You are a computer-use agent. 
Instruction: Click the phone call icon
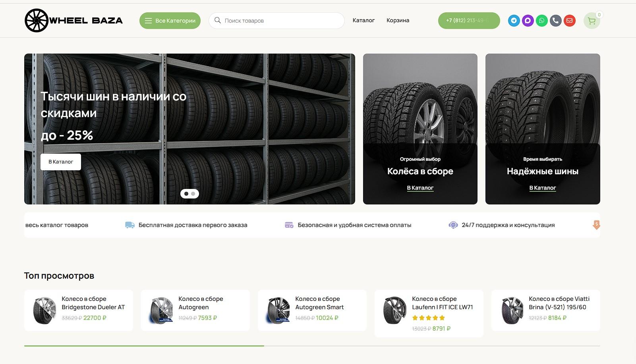555,20
